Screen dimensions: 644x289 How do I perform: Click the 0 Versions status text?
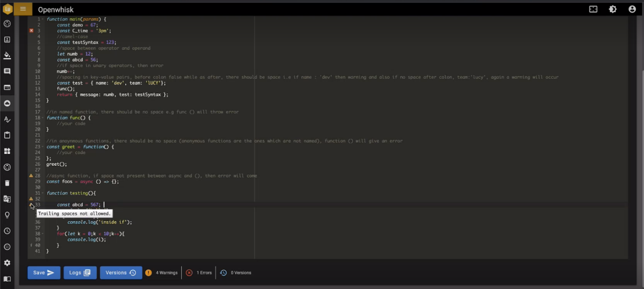[x=241, y=273]
